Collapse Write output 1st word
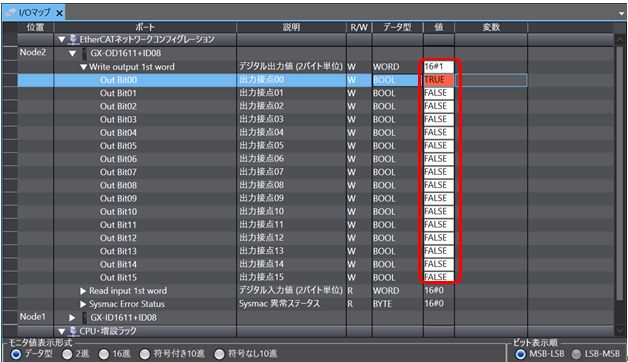This screenshot has height=362, width=628. [x=83, y=67]
